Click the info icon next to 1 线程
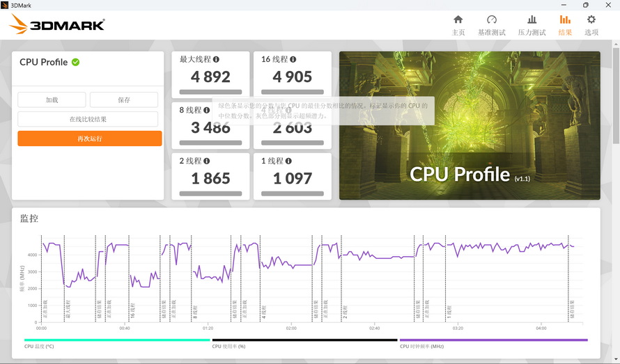This screenshot has width=620, height=364. tap(288, 161)
